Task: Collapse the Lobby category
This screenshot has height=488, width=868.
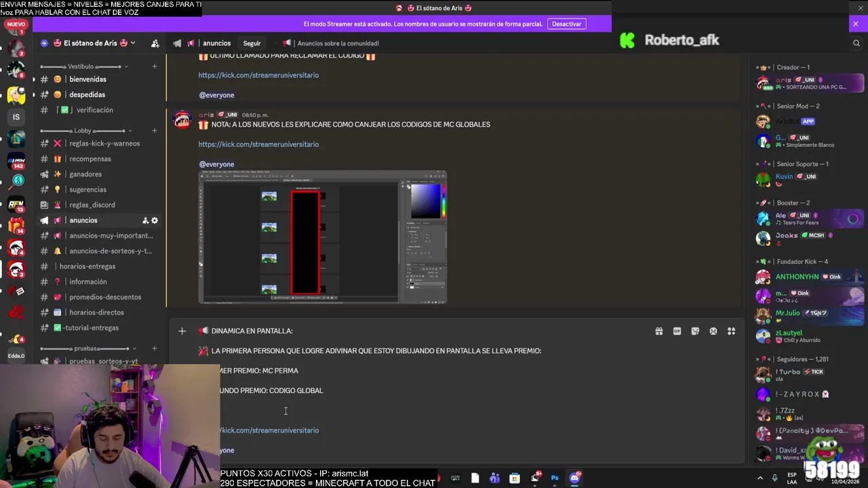Action: [85, 130]
